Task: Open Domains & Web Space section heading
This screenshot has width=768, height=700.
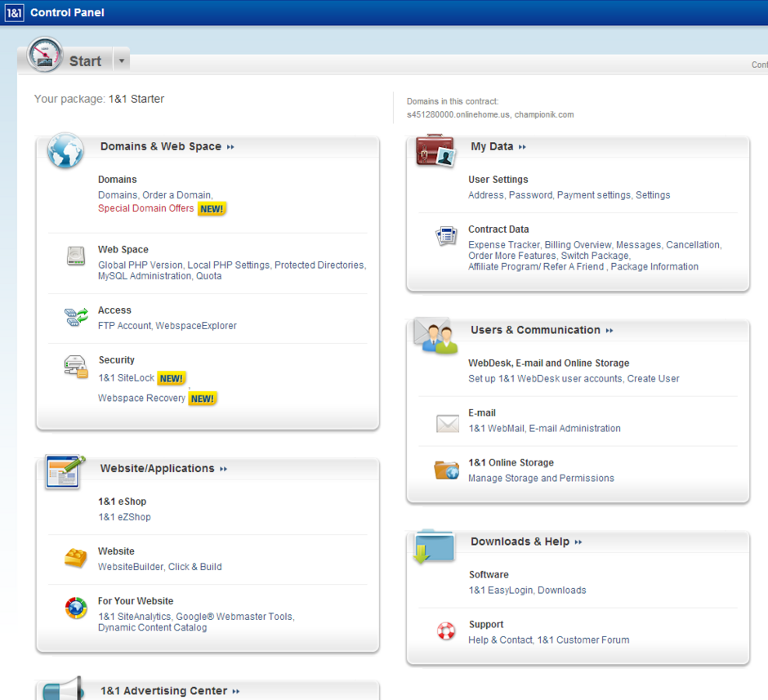Action: (161, 146)
